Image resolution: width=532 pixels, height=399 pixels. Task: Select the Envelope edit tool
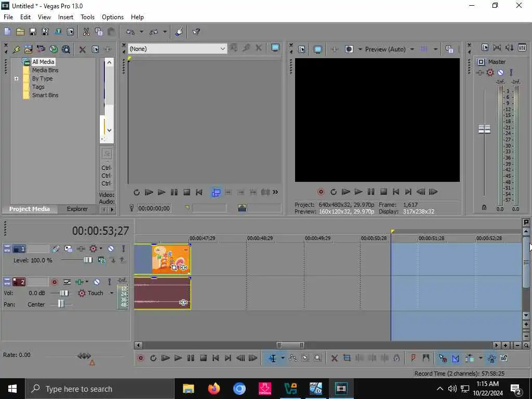(293, 358)
